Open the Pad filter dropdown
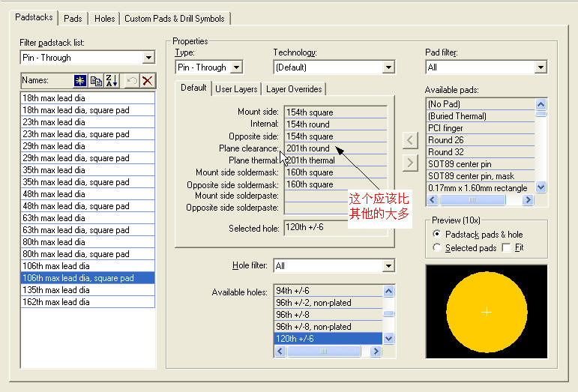Viewport: 578px width, 392px height. [541, 67]
